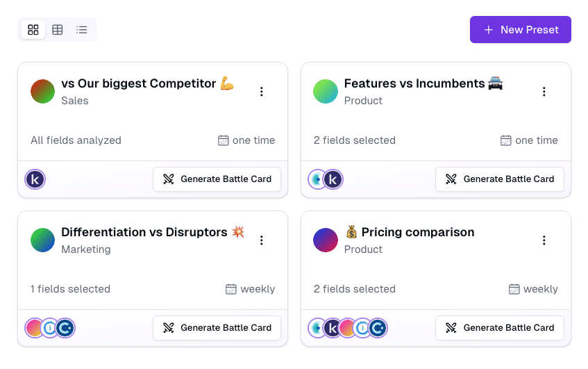
Task: Click the calendar icon beside weekly in Pricing card
Action: click(x=514, y=289)
